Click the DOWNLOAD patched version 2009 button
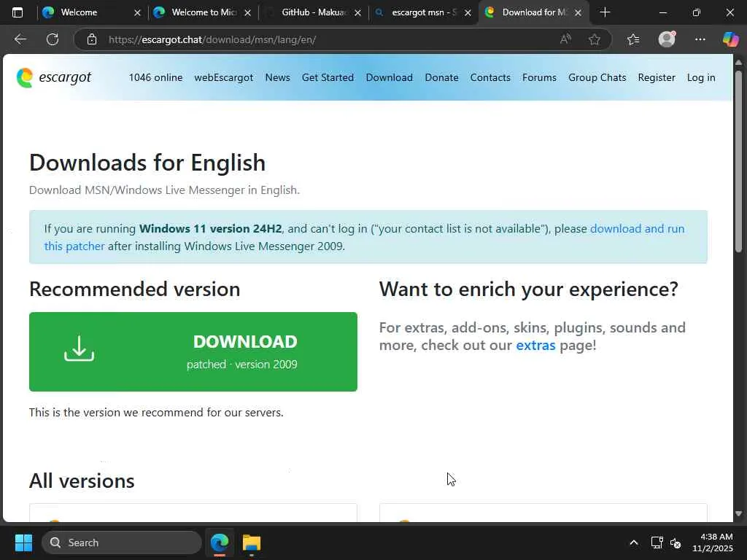Image resolution: width=747 pixels, height=560 pixels. tap(193, 352)
